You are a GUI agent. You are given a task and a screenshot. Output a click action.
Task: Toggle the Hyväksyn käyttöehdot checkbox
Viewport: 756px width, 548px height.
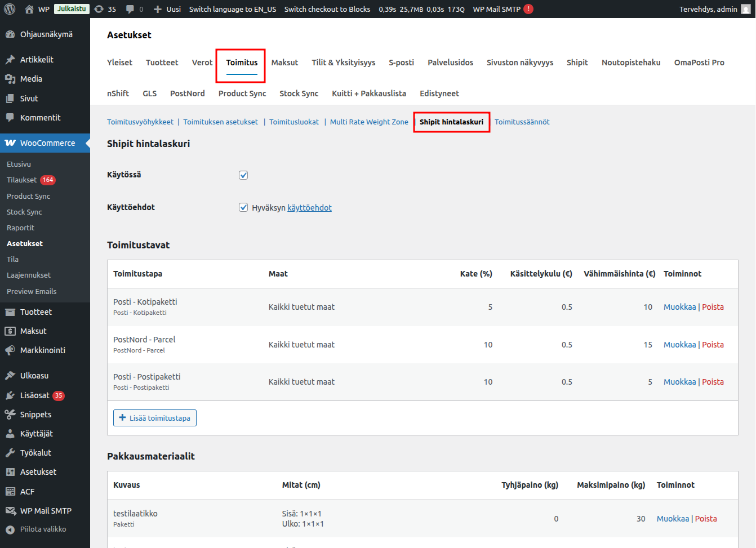pyautogui.click(x=243, y=207)
